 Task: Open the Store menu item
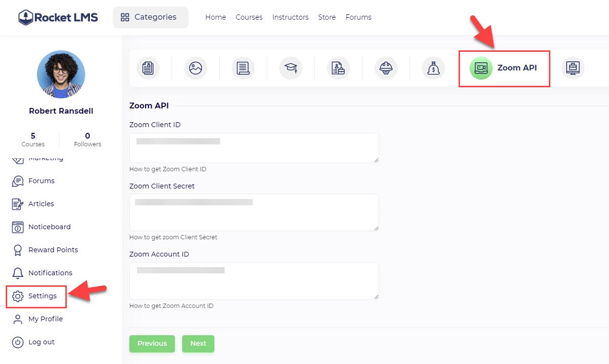327,17
